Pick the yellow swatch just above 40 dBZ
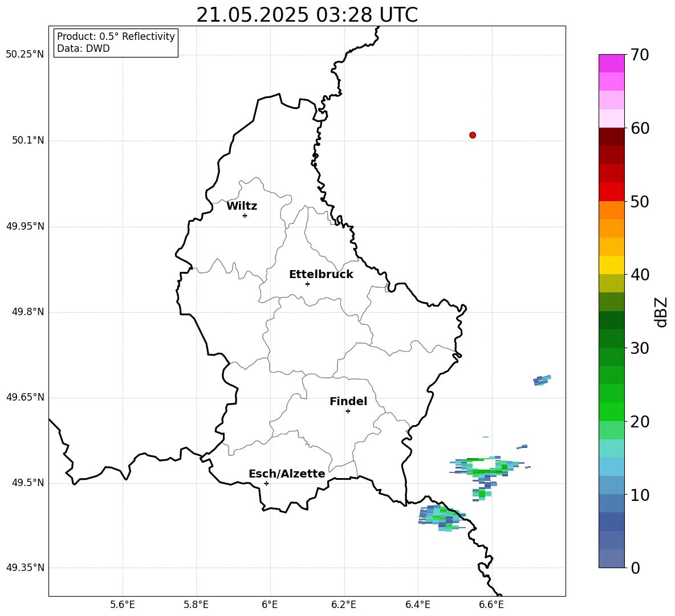Screen dimensions: 675x616 pyautogui.click(x=612, y=265)
